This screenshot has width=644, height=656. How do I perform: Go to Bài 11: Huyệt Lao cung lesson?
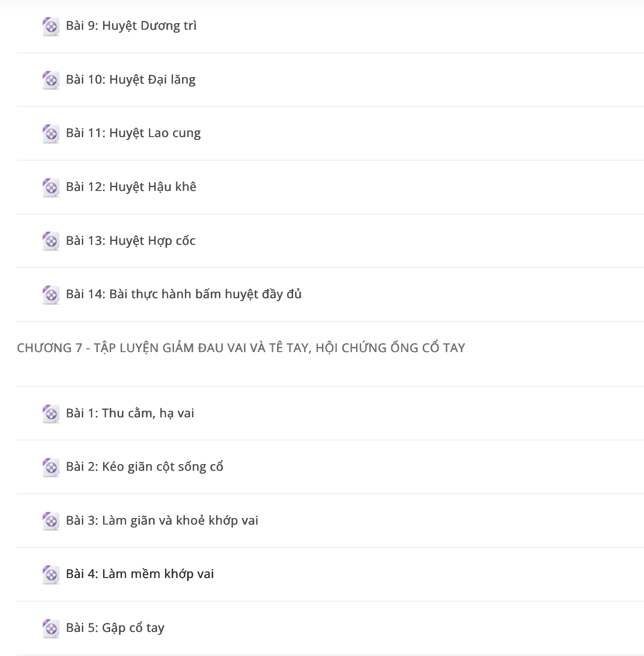133,133
